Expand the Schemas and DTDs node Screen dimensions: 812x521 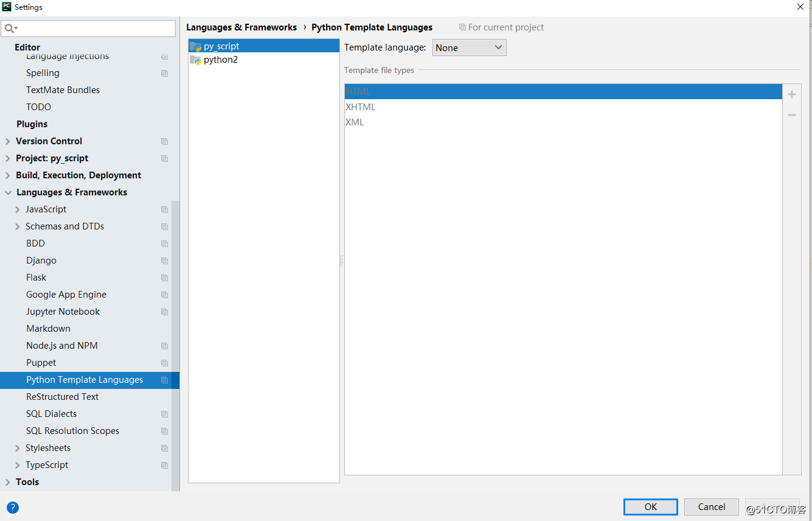pos(18,226)
